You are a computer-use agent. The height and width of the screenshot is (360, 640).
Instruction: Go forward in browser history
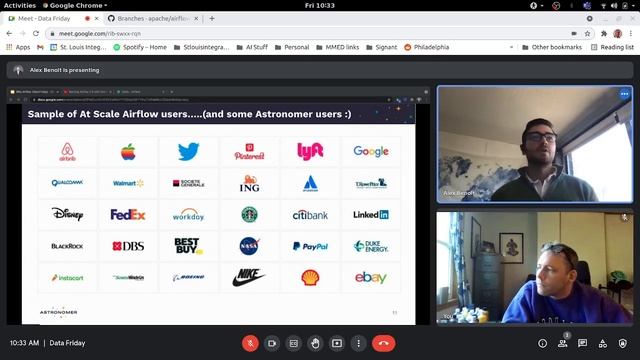(x=23, y=33)
